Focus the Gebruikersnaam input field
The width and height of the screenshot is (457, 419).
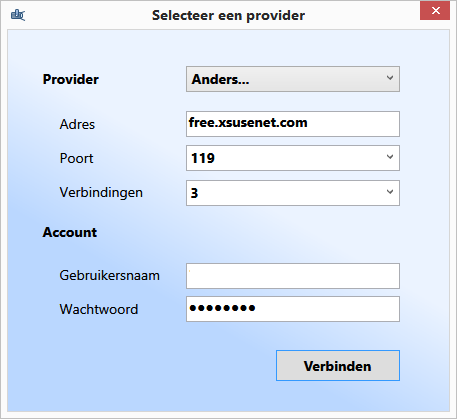(293, 276)
